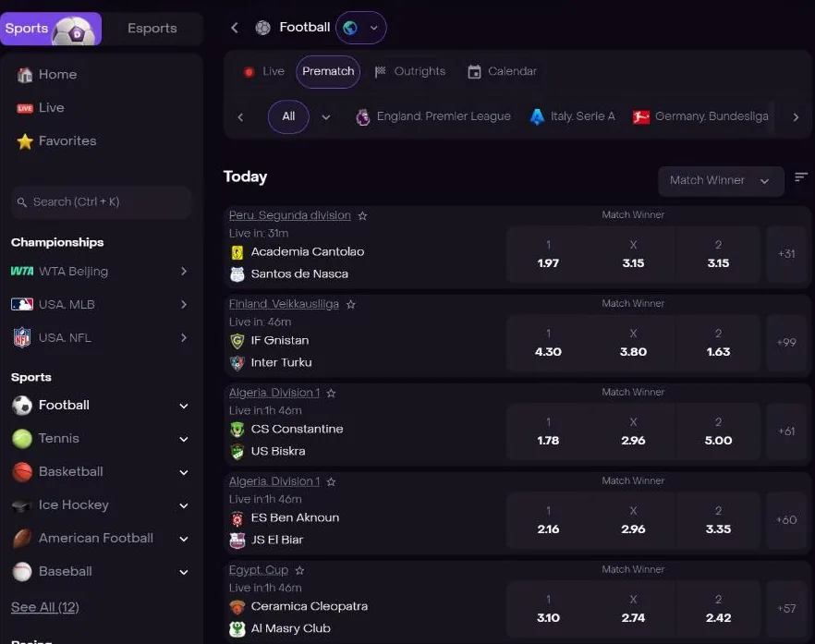815x644 pixels.
Task: Open the Calendar tab
Action: (502, 72)
